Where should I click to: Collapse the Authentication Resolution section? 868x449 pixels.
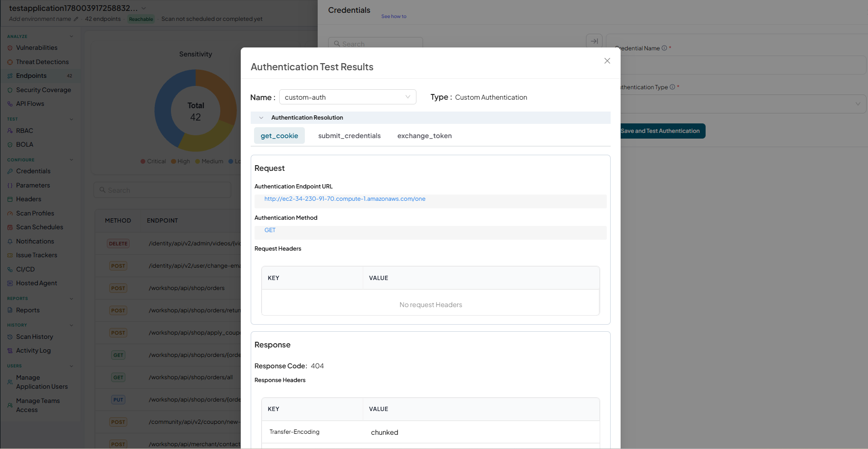[261, 118]
